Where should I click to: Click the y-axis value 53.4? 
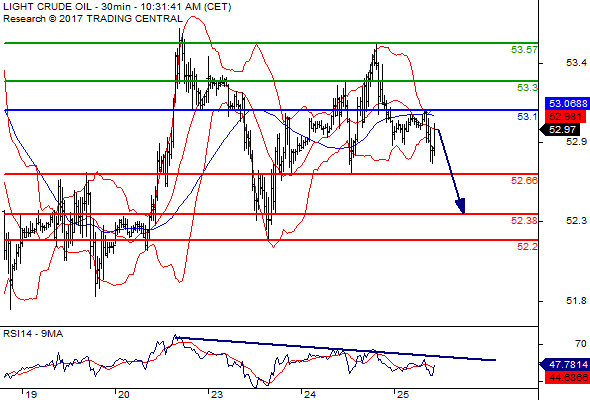coord(576,62)
